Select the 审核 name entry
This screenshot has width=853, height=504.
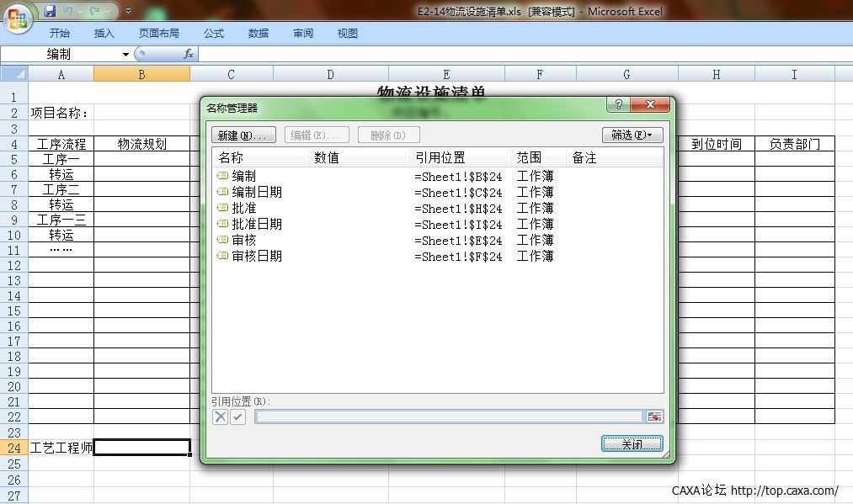coord(243,240)
